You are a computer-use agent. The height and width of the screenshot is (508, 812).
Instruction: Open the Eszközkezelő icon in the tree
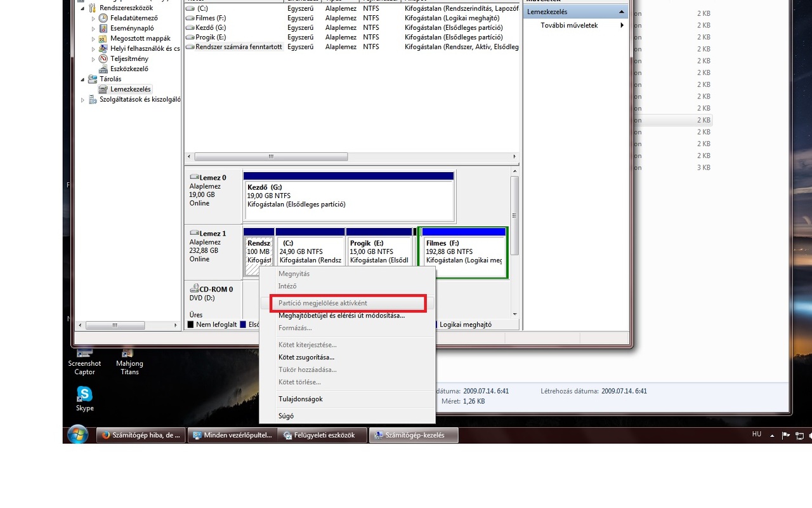pos(103,69)
